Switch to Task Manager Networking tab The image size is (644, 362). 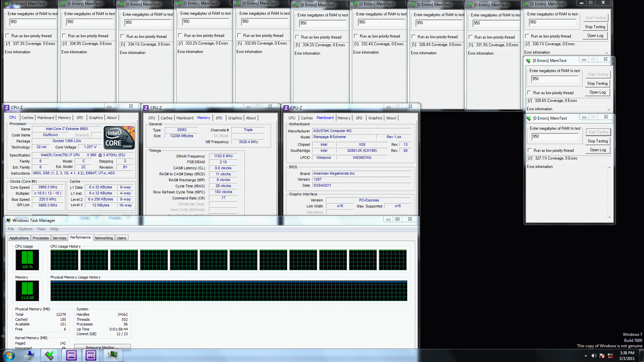click(104, 238)
